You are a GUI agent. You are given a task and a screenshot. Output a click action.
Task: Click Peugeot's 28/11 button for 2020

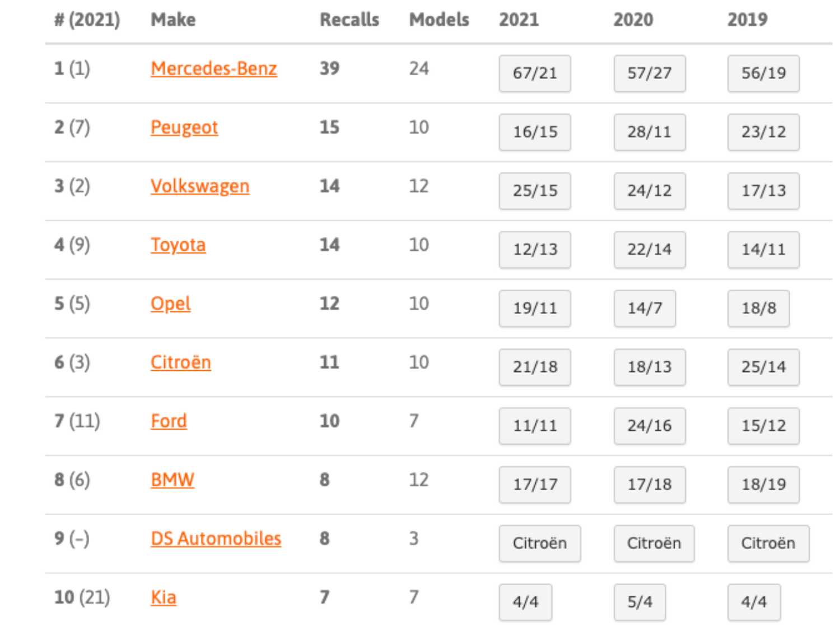tap(649, 132)
